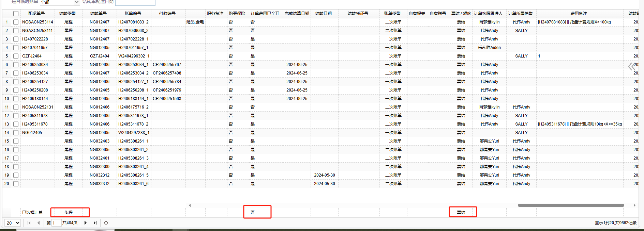Select the bill number H2407081083_2 cell

tap(133, 22)
